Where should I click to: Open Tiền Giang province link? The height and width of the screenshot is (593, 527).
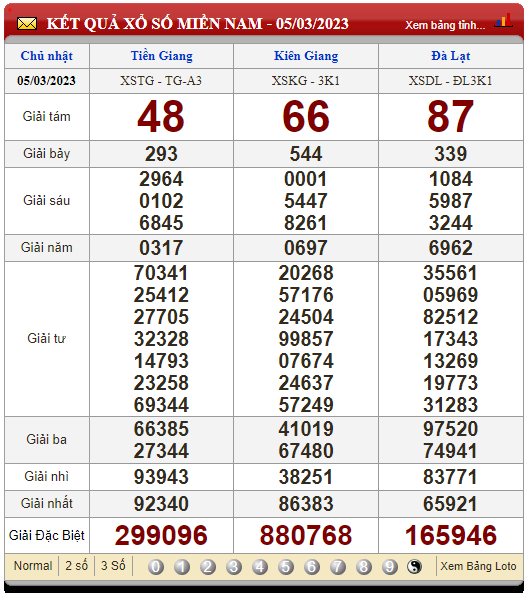(x=162, y=56)
